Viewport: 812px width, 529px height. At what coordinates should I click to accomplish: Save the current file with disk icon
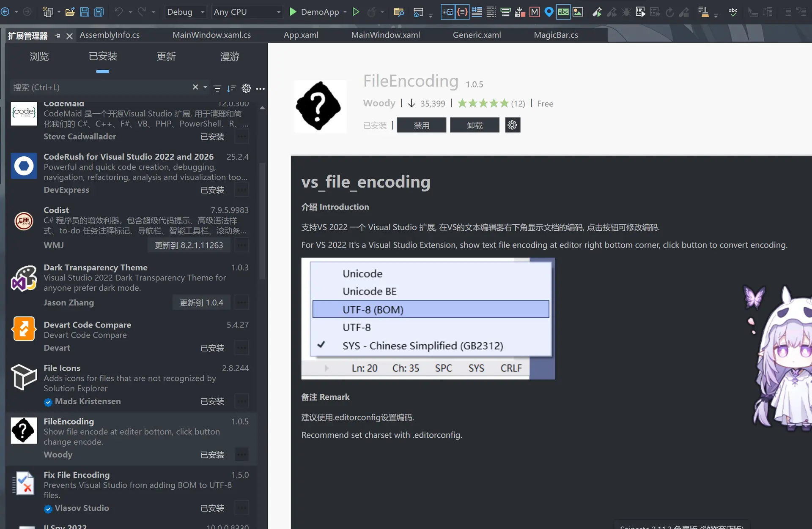click(85, 12)
